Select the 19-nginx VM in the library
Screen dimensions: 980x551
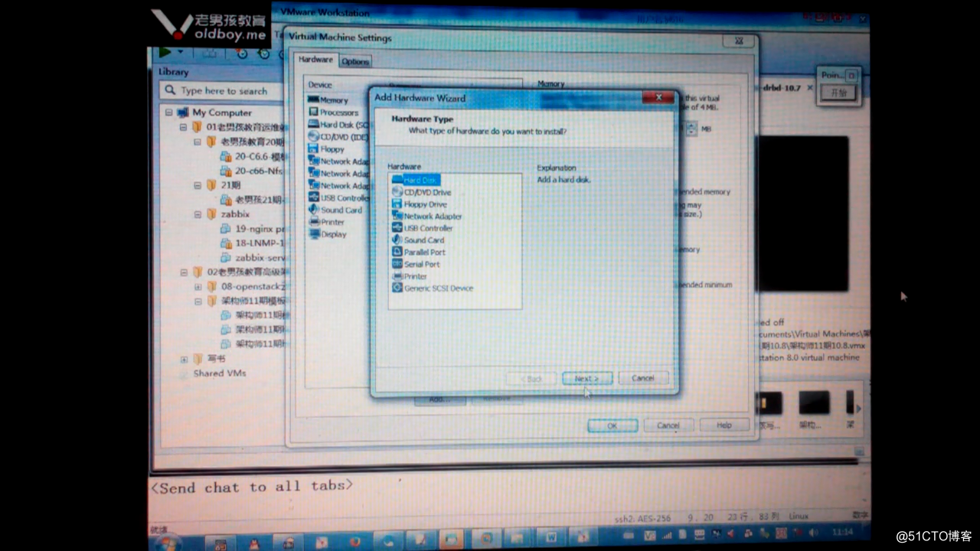[x=253, y=229]
